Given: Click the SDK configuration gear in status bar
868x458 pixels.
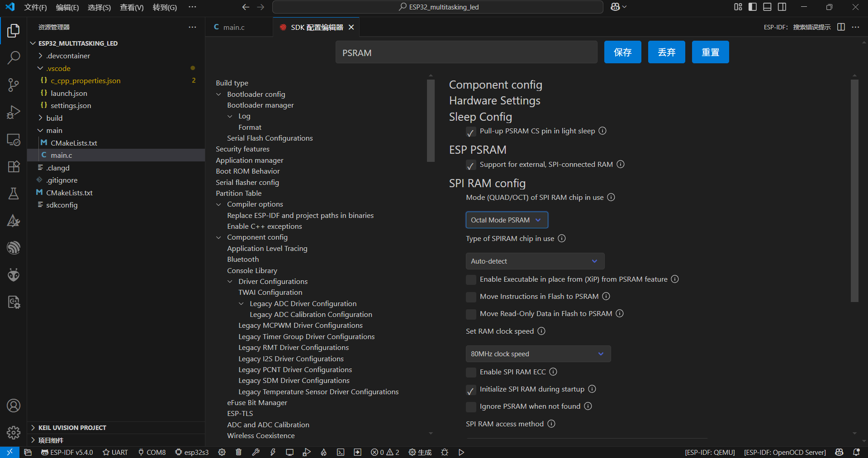Looking at the screenshot, I should (x=222, y=452).
